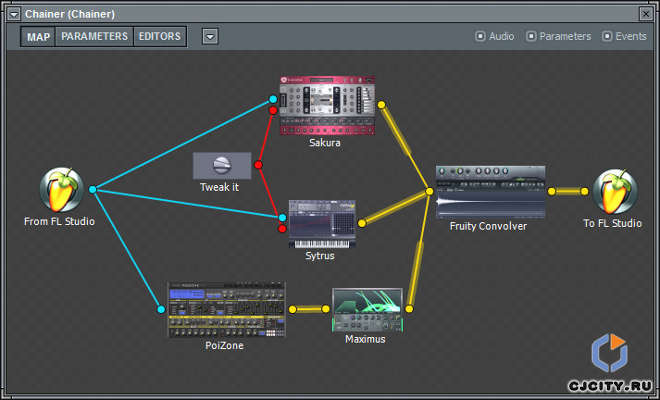The height and width of the screenshot is (400, 660).
Task: Click the Sakura label text
Action: pos(325,143)
